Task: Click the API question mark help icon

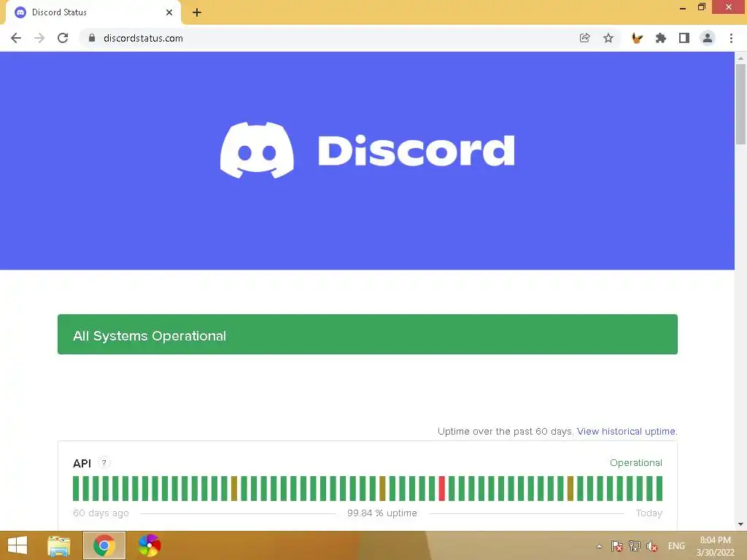Action: [104, 463]
